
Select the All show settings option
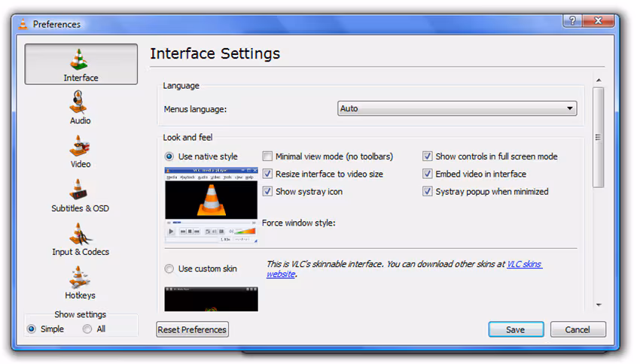(x=87, y=329)
